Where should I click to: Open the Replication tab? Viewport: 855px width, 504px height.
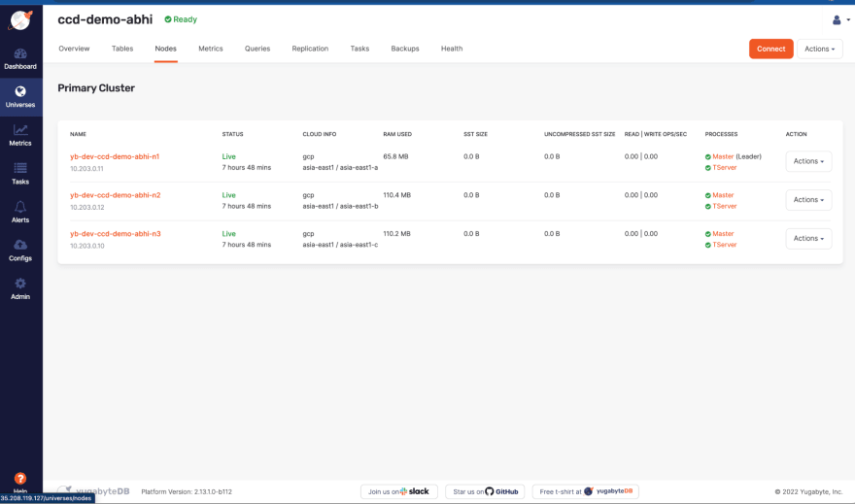[310, 49]
